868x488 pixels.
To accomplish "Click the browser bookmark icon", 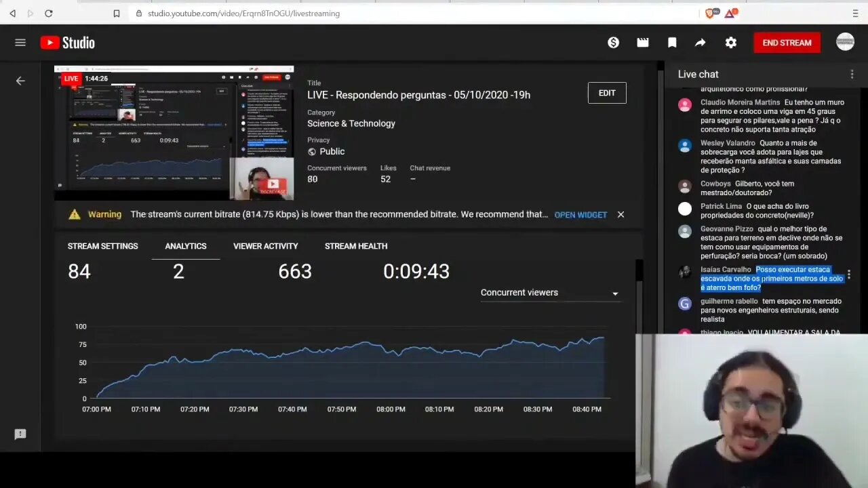I will point(117,13).
